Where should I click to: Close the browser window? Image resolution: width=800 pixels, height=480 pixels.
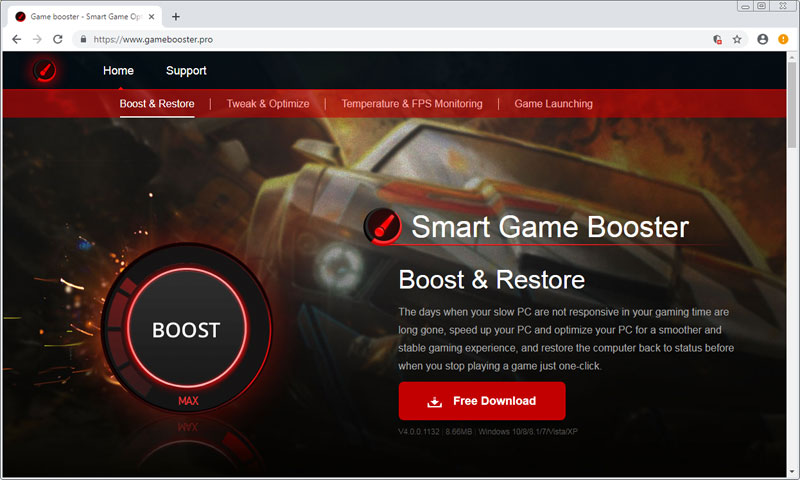coord(783,6)
